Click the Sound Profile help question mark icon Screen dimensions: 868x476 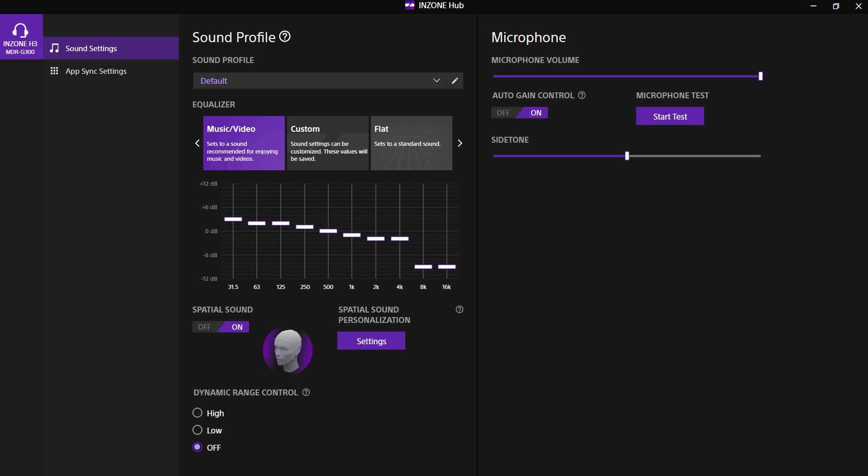(x=285, y=37)
